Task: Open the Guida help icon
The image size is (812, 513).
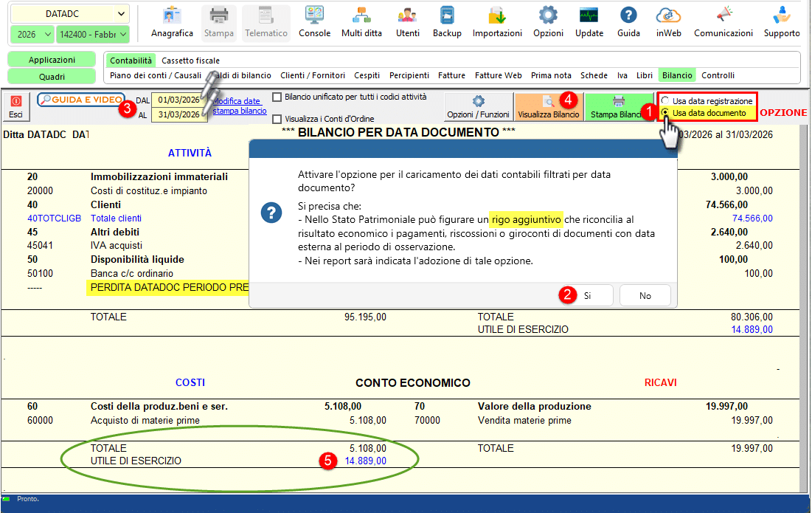Action: pyautogui.click(x=628, y=22)
